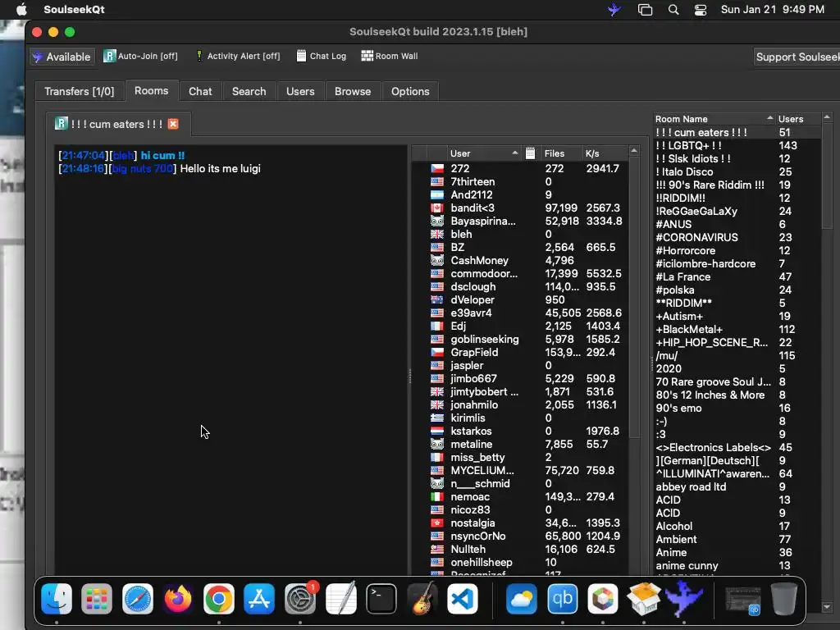Click the flag icon beside dVeloper
This screenshot has width=840, height=630.
point(437,300)
